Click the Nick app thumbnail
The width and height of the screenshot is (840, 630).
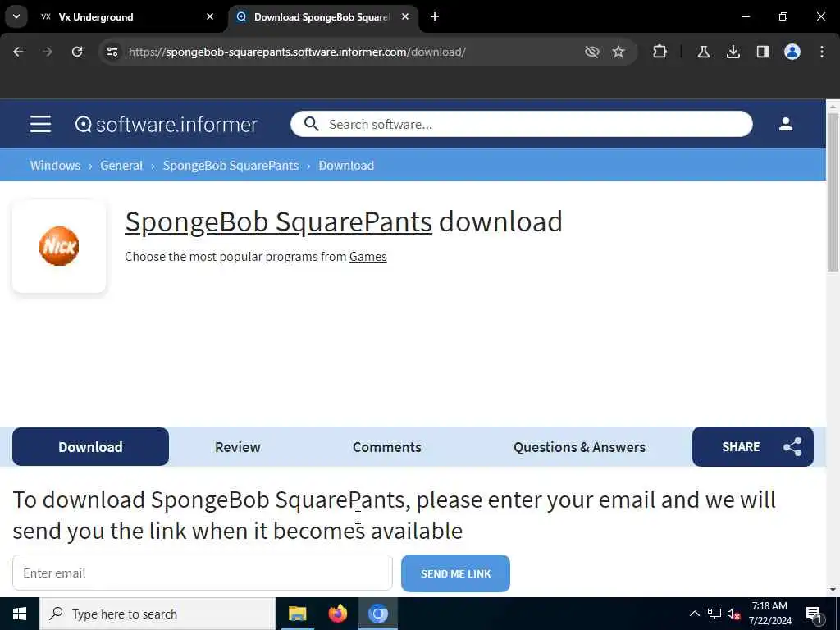tap(59, 246)
